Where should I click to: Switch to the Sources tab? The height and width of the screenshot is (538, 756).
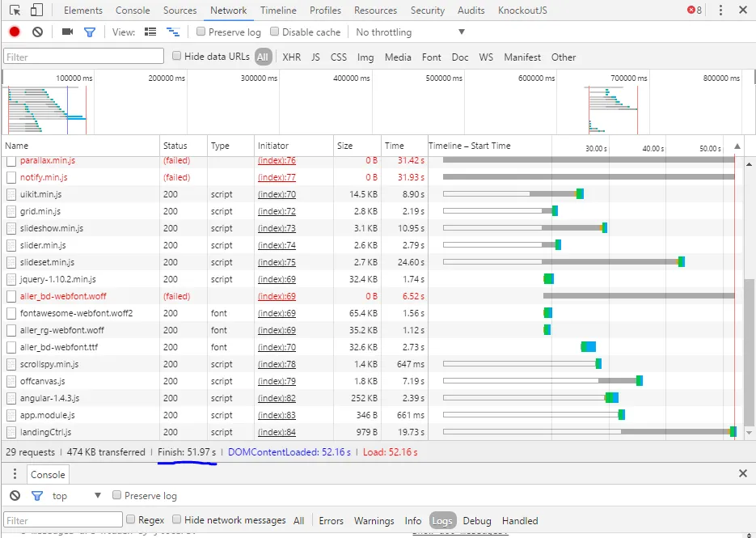(179, 11)
